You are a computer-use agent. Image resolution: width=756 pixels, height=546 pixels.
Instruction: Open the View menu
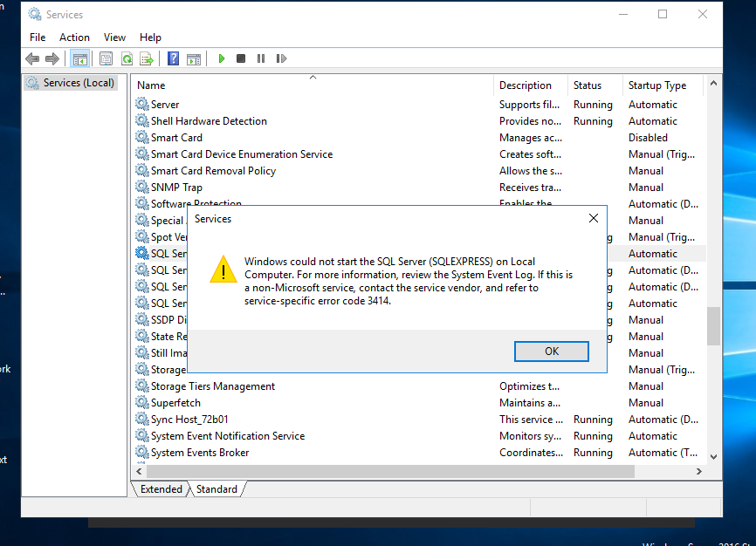click(114, 38)
